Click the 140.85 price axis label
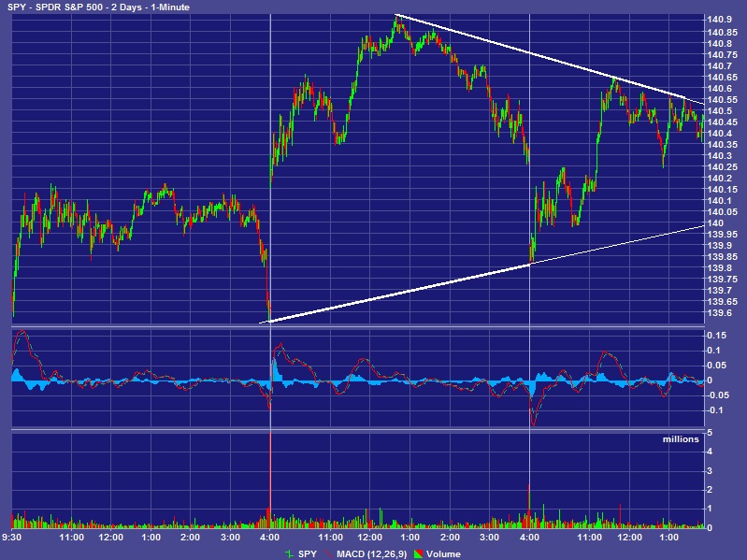The width and height of the screenshot is (747, 560). point(723,33)
